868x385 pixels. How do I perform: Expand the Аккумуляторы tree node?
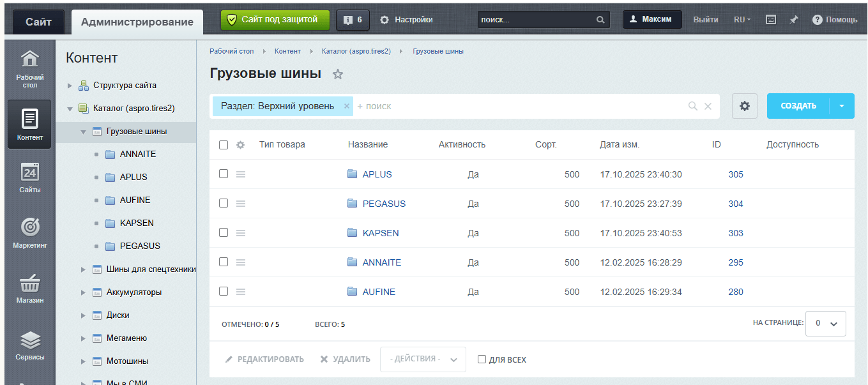coord(83,292)
